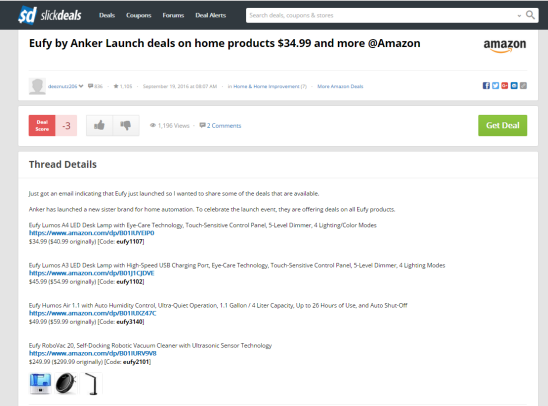Expand the search box dropdown arrow
Screen dimensions: 548x406
[x=519, y=15]
